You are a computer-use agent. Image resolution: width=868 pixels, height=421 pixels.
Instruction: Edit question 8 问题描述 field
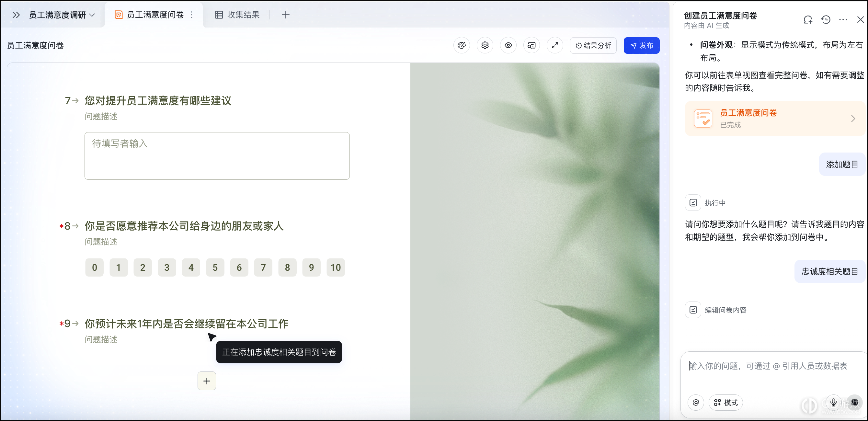pyautogui.click(x=101, y=242)
